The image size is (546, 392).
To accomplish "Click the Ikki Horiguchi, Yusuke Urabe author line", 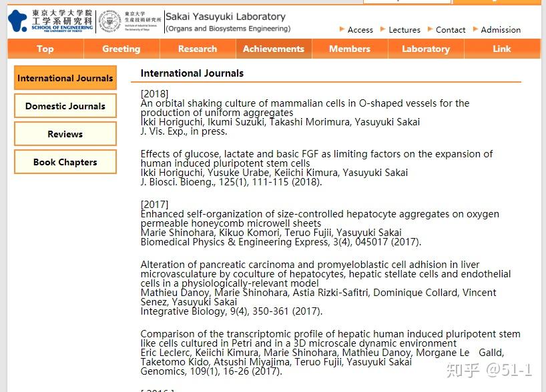I will 274,173.
